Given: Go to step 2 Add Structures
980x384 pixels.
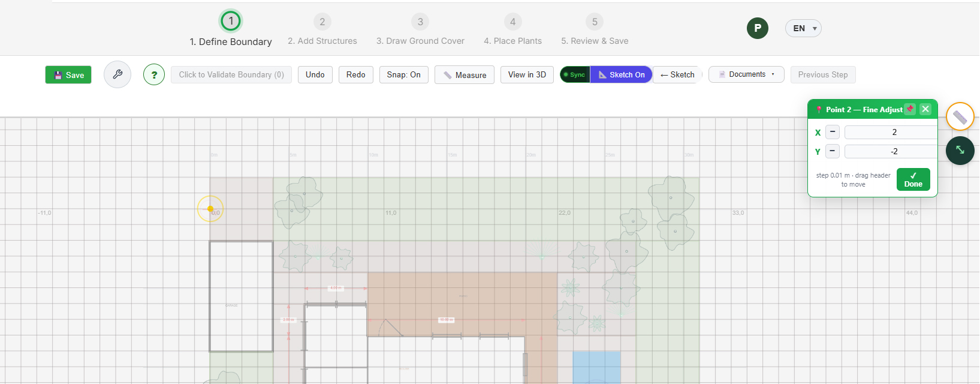Looking at the screenshot, I should pos(322,30).
